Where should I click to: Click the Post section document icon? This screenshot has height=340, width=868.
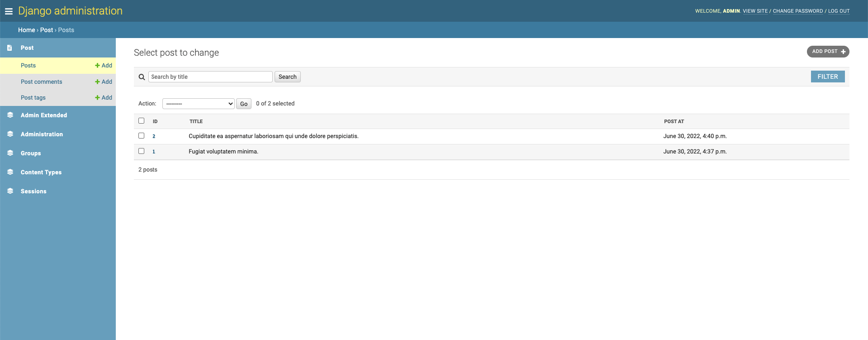coord(9,48)
